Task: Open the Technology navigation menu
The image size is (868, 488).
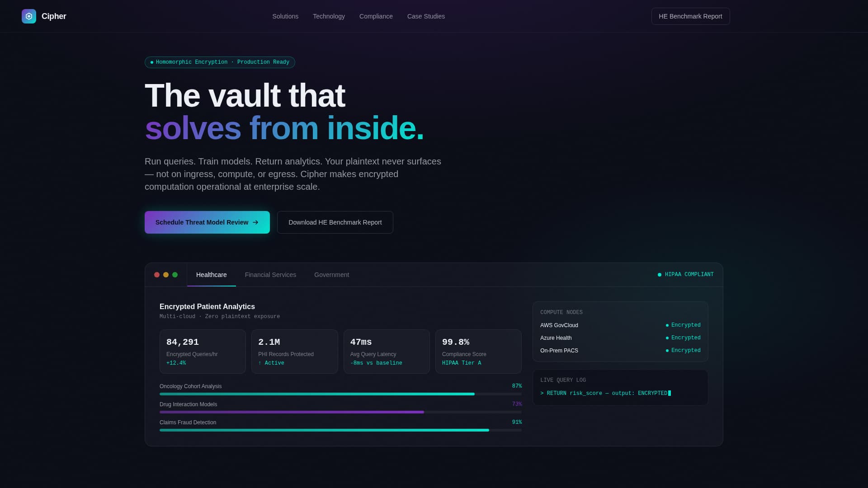Action: pyautogui.click(x=329, y=16)
